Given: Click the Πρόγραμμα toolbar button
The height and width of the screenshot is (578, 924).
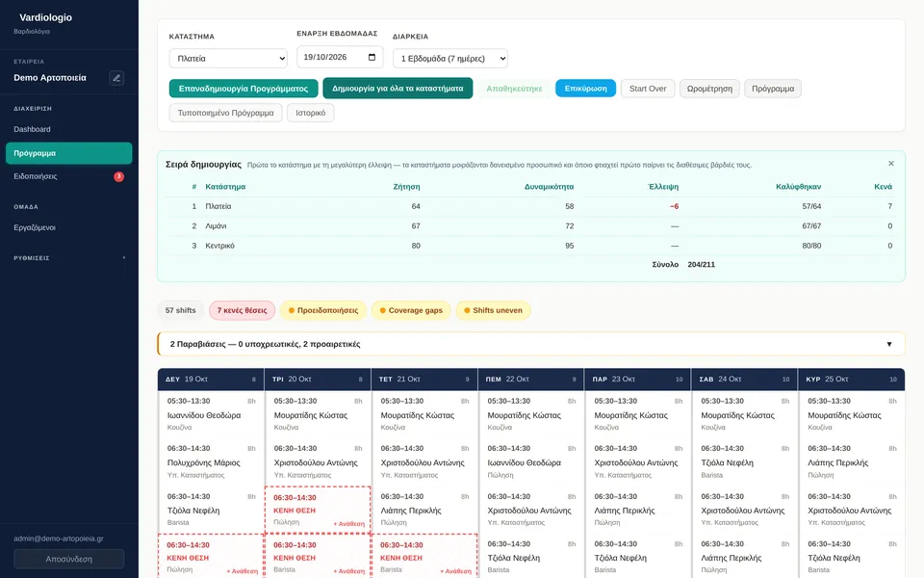Looking at the screenshot, I should pos(773,89).
